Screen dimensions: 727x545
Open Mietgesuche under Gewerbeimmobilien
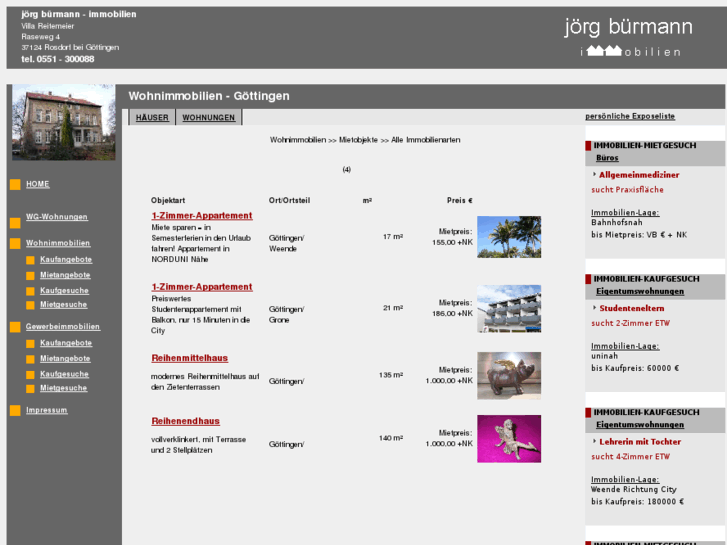tap(64, 388)
